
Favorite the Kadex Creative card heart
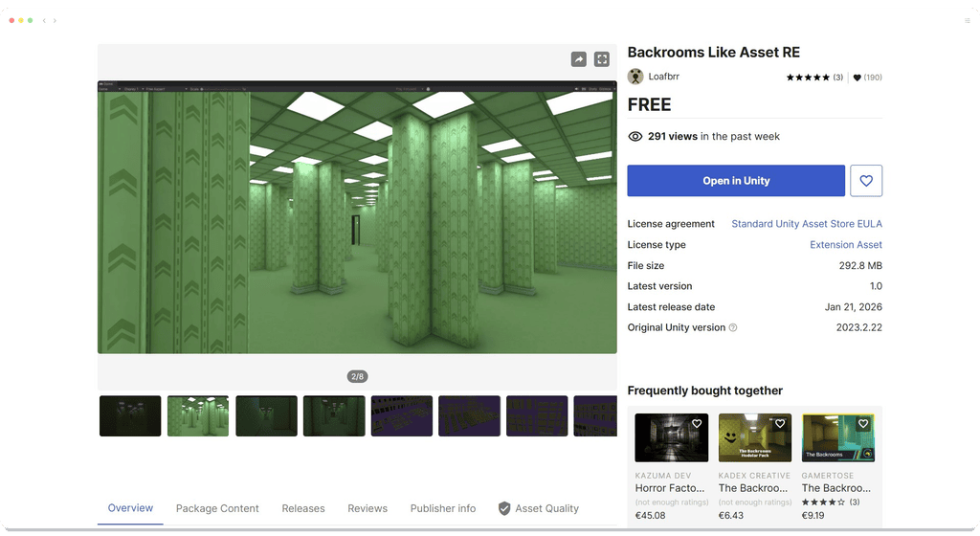(780, 424)
